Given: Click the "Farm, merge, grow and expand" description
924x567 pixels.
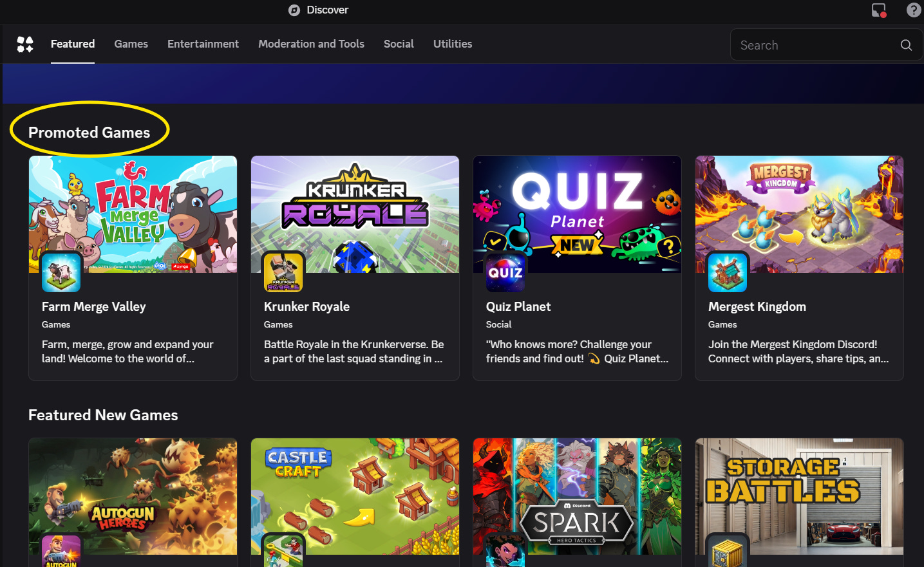Looking at the screenshot, I should tap(127, 351).
